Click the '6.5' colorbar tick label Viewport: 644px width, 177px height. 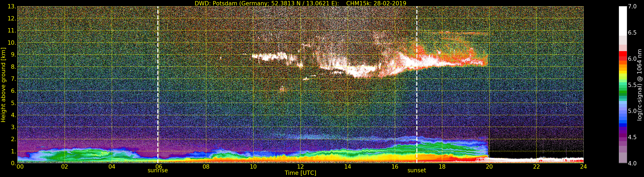point(632,33)
